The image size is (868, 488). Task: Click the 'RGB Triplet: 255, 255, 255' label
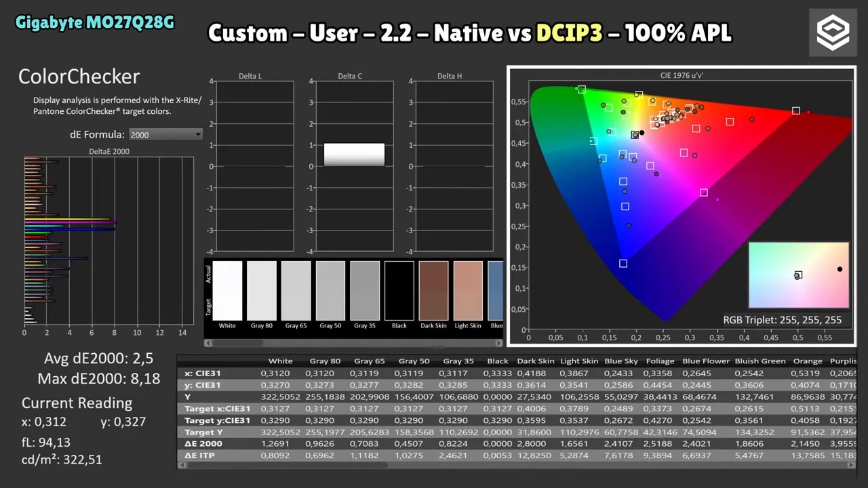pos(783,321)
